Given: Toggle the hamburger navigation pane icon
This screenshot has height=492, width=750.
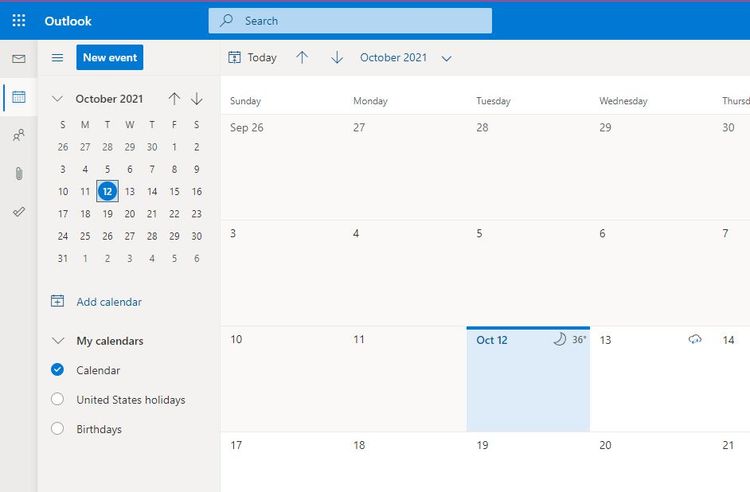Looking at the screenshot, I should pyautogui.click(x=57, y=58).
